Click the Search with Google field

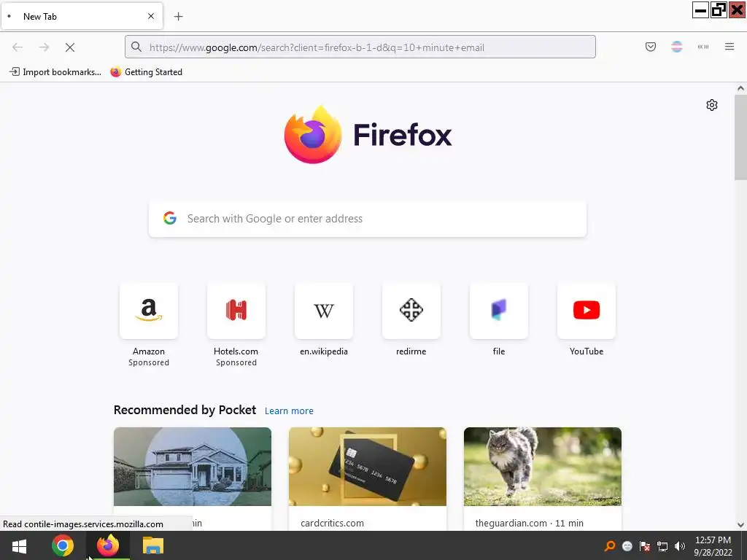tap(368, 219)
